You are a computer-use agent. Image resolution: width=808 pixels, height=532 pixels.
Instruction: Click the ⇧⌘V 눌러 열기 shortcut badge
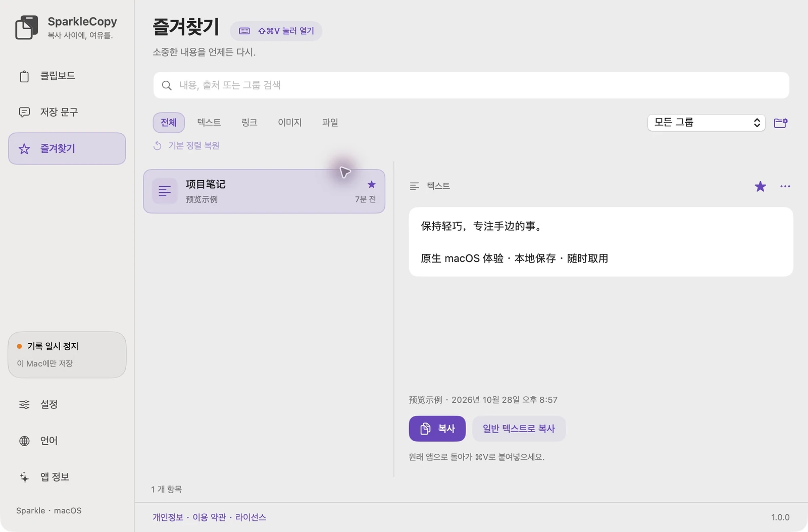click(x=276, y=31)
